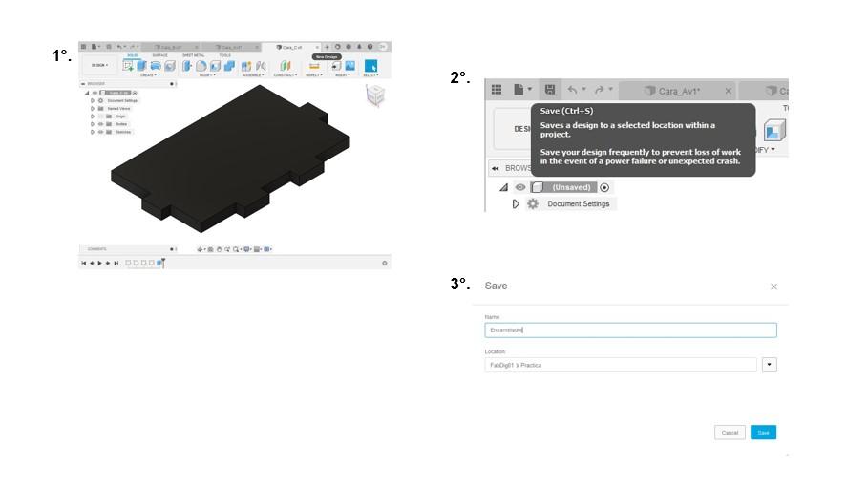Expand the Bodies folder in the browser
Screen dimensions: 868x488
pyautogui.click(x=93, y=124)
